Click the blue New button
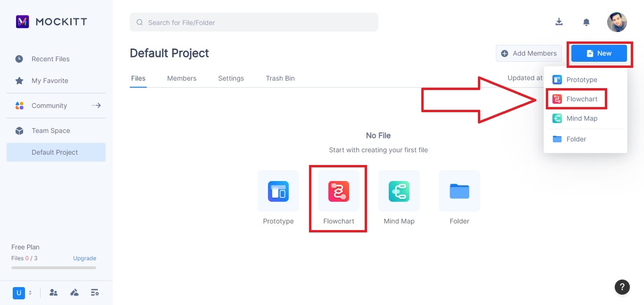The width and height of the screenshot is (644, 305). (x=599, y=53)
